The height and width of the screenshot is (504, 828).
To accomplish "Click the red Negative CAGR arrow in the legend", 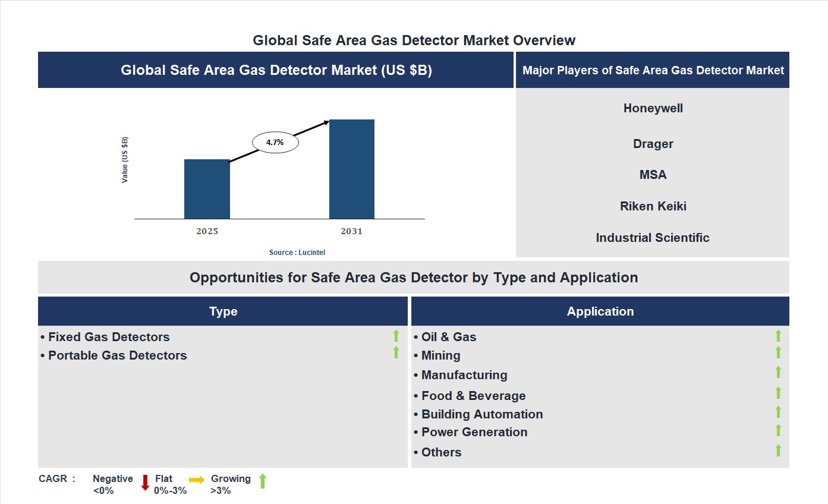I will pos(146,483).
